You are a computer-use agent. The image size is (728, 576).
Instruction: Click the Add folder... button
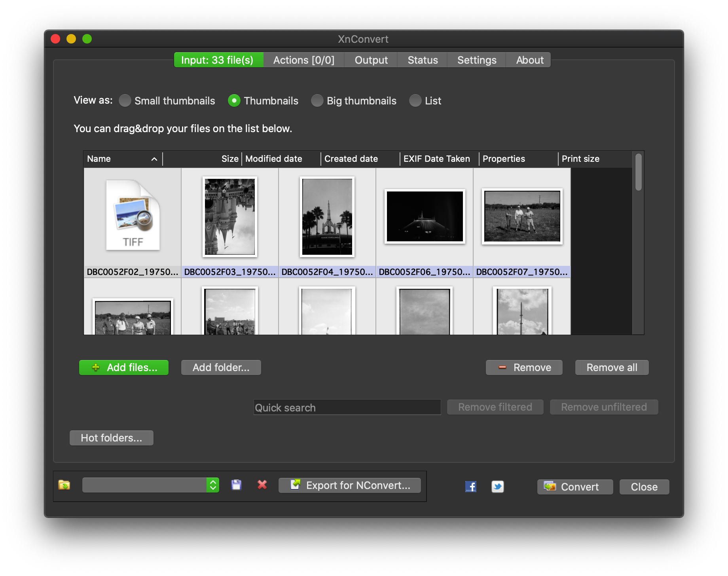point(221,368)
